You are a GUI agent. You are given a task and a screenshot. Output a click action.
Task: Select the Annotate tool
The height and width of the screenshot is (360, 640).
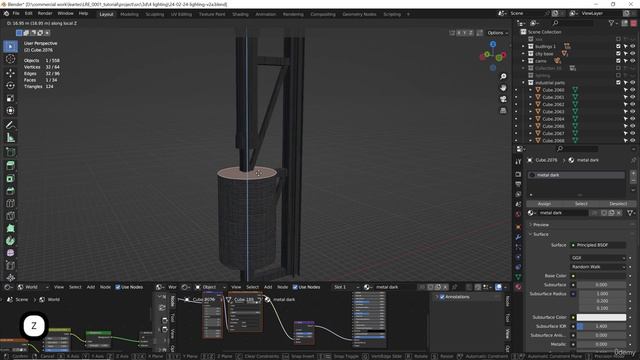tap(11, 125)
